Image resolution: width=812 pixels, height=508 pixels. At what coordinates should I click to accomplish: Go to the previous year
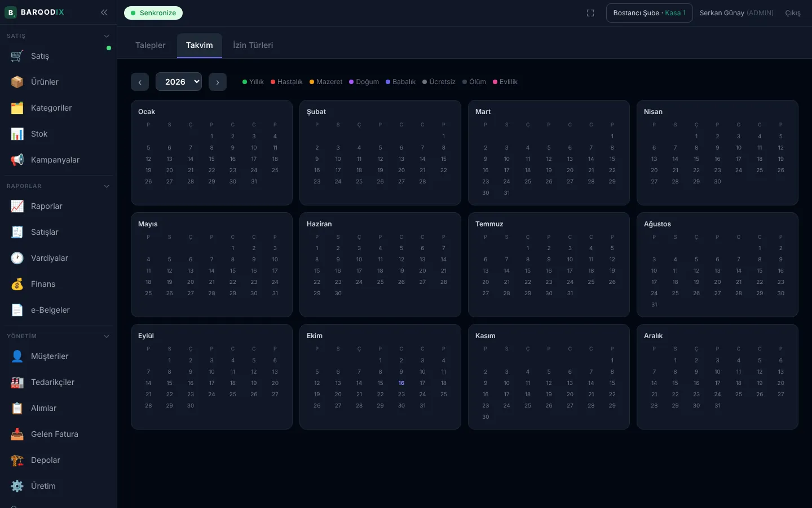pyautogui.click(x=140, y=82)
